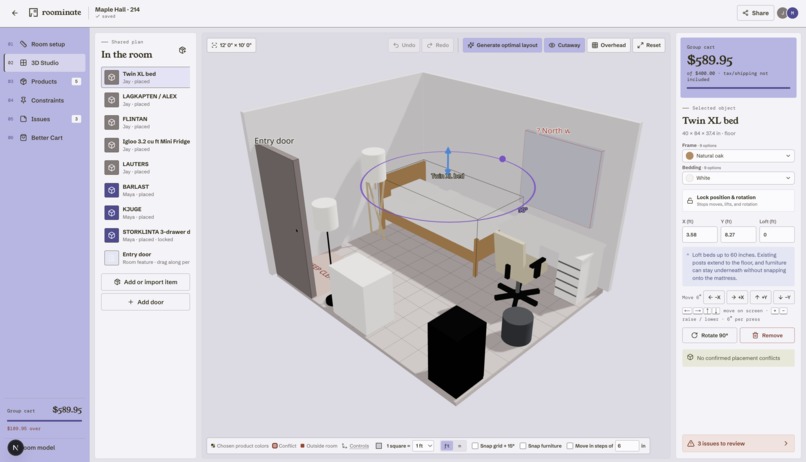Click the blue loft arrow handle on the bed
806x462 pixels.
[x=448, y=160]
